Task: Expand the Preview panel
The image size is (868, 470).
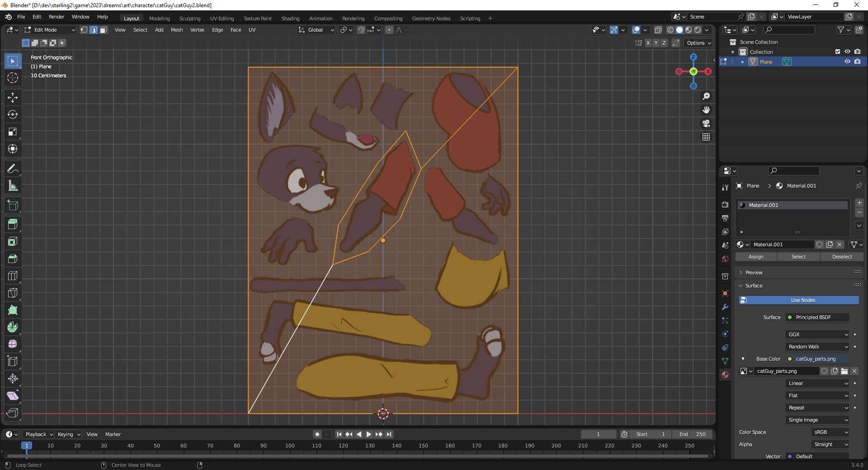Action: tap(754, 273)
